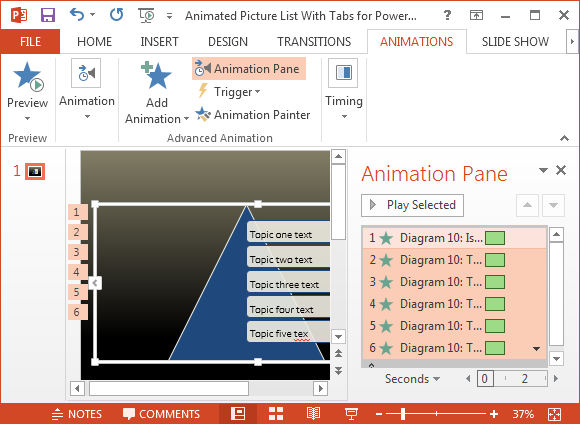Open PowerPoint Help question mark

[447, 15]
